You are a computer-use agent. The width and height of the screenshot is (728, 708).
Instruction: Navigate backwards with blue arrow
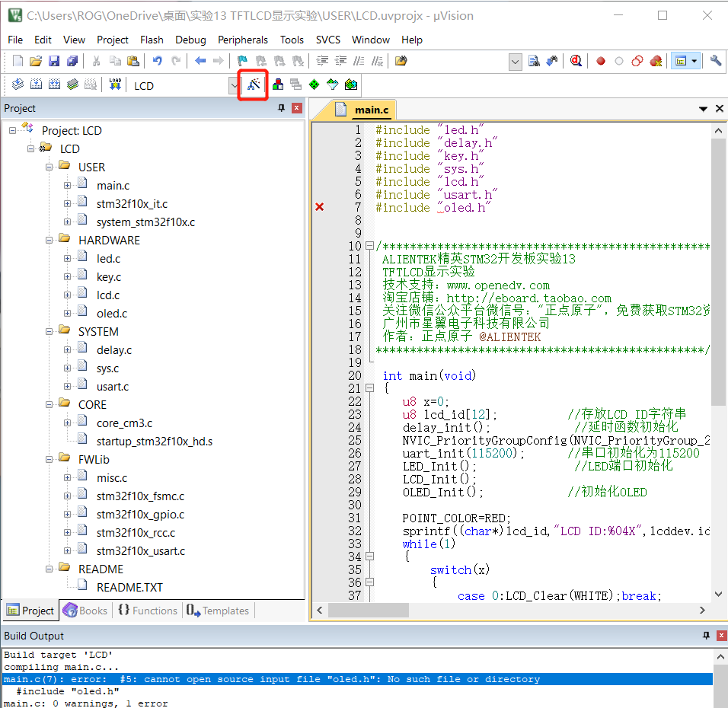pos(200,61)
